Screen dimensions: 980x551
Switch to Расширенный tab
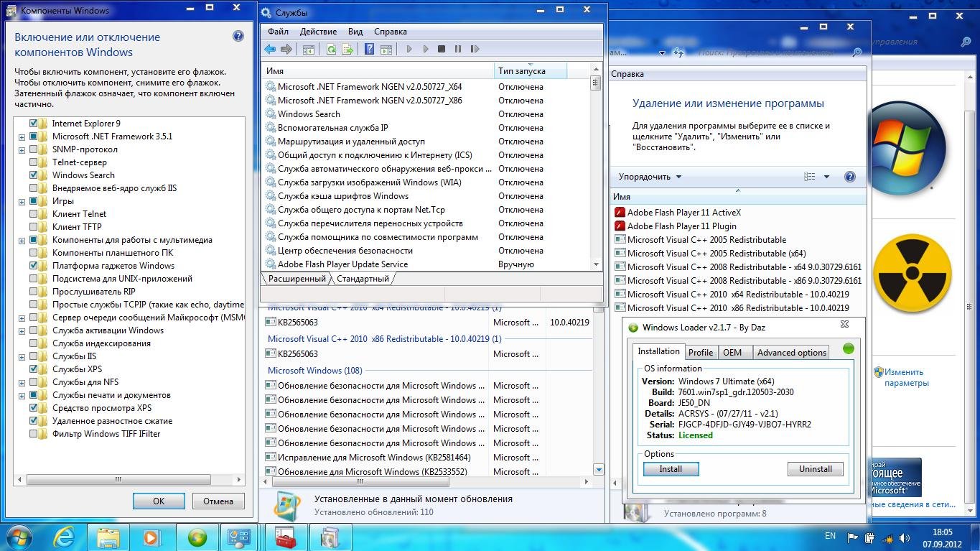(x=297, y=279)
